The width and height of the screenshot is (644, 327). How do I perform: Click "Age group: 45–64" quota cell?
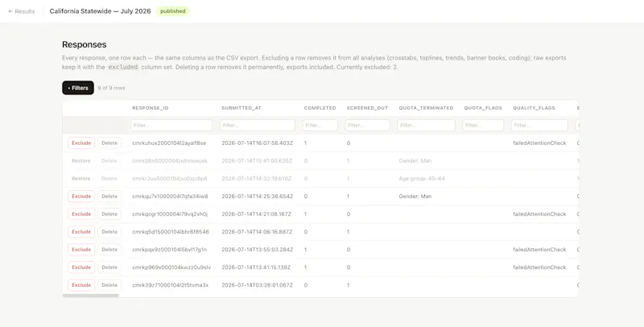(x=422, y=178)
